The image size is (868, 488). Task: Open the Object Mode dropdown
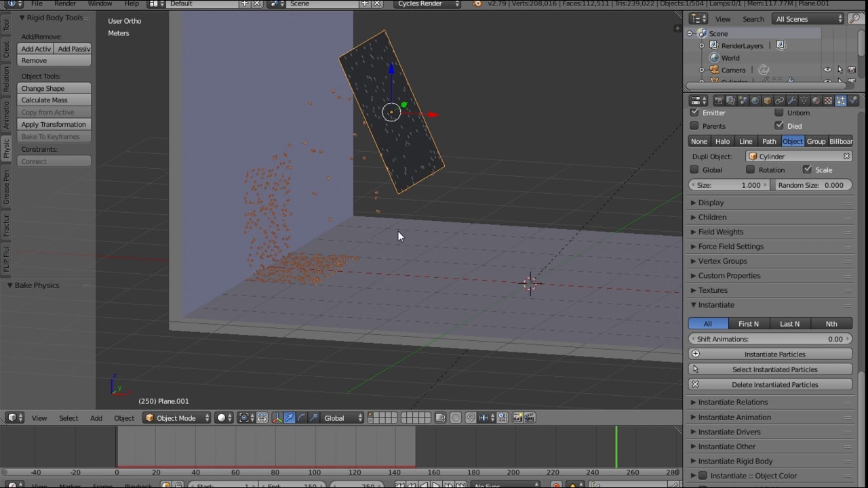[x=177, y=418]
